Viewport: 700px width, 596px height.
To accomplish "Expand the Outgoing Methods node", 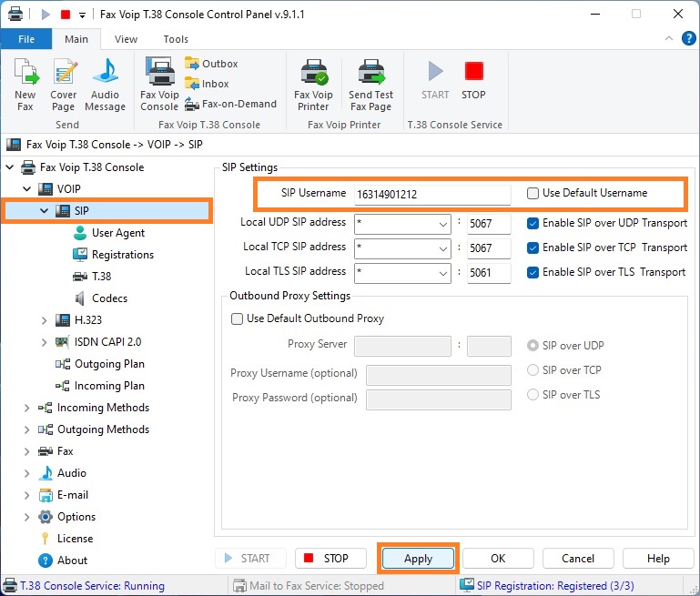I will (x=26, y=429).
